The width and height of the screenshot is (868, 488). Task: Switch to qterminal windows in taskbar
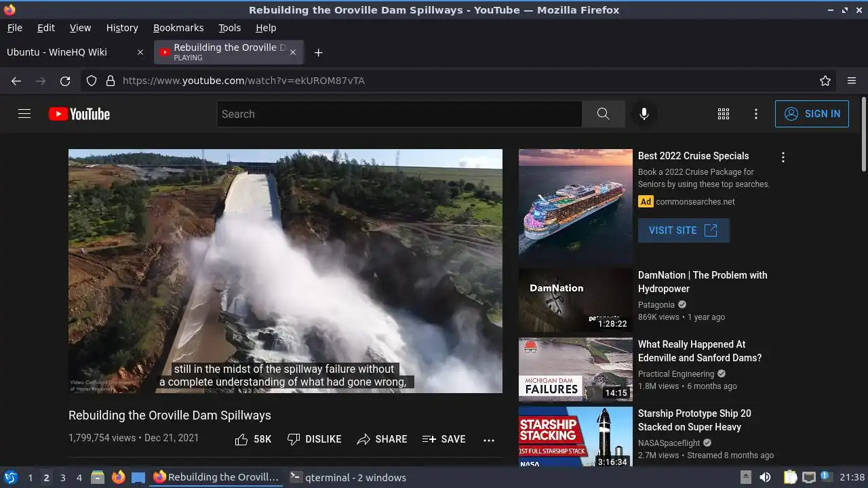pyautogui.click(x=348, y=477)
